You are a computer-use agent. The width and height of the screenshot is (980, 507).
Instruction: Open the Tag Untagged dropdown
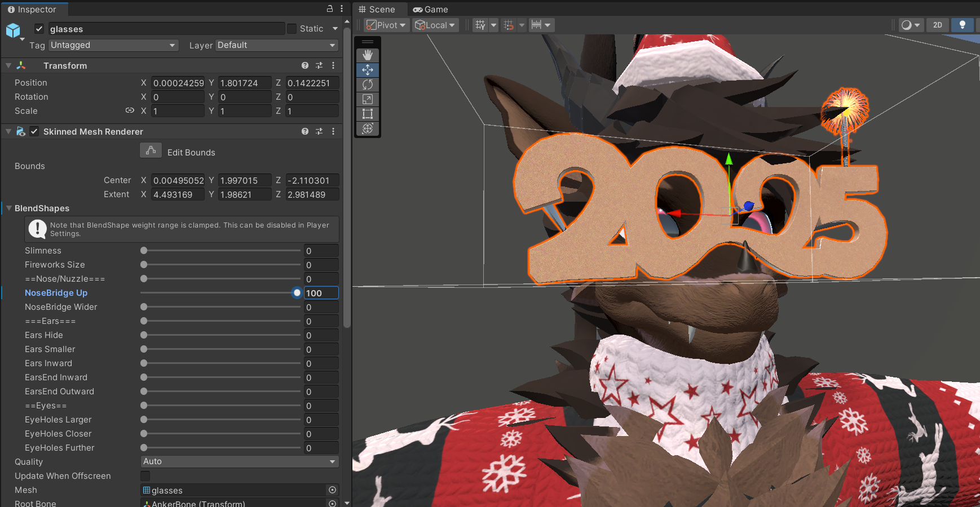click(113, 45)
